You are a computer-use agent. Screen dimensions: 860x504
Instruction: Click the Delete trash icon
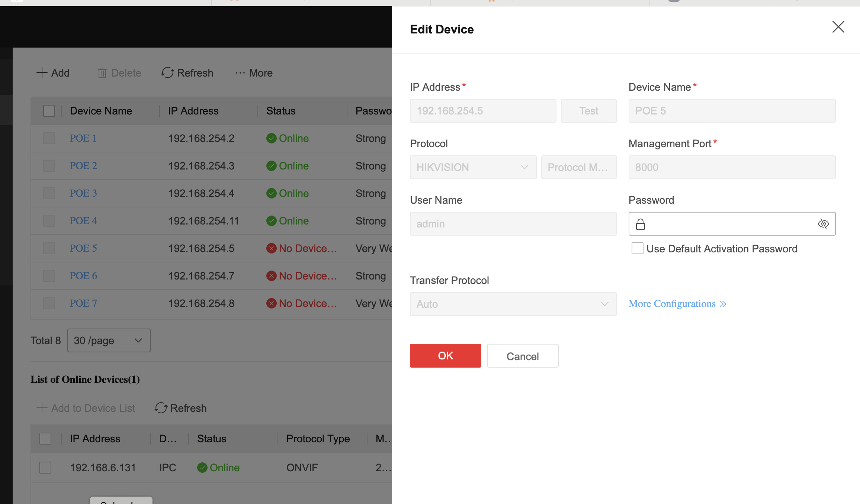pos(102,73)
